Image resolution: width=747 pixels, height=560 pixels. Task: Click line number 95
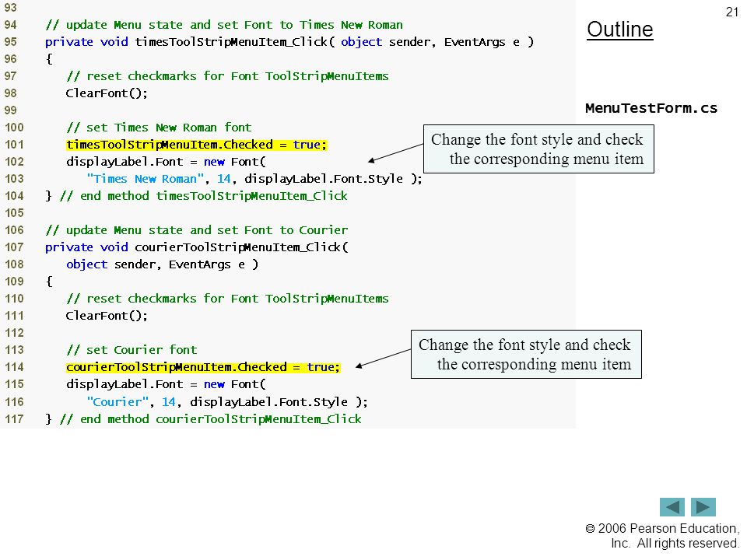(11, 42)
